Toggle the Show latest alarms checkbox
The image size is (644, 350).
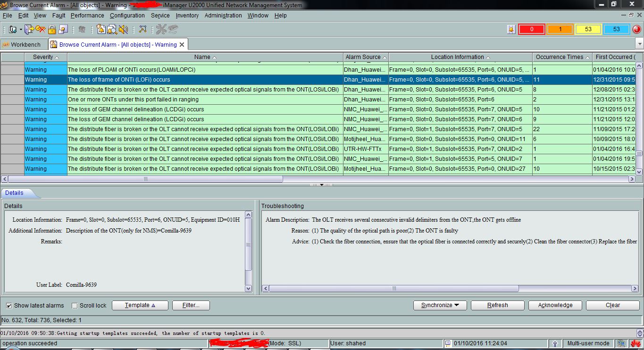coord(9,306)
